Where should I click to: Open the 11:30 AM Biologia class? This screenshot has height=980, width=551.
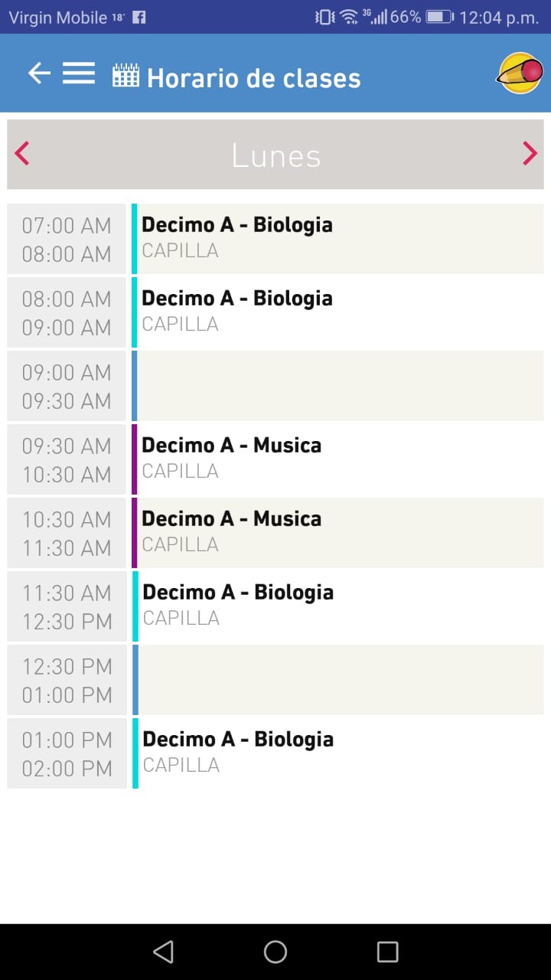[x=337, y=606]
